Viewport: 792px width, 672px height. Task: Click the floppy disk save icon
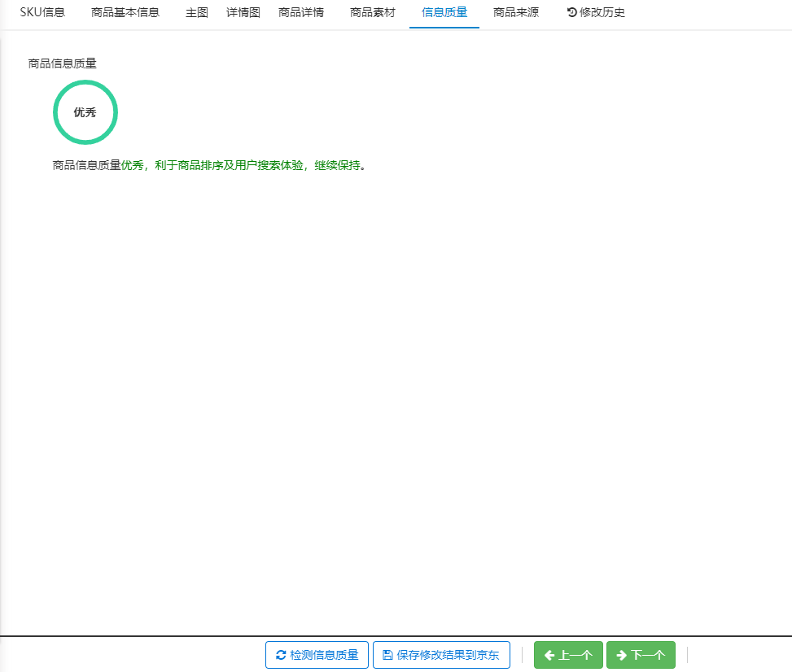coord(387,655)
